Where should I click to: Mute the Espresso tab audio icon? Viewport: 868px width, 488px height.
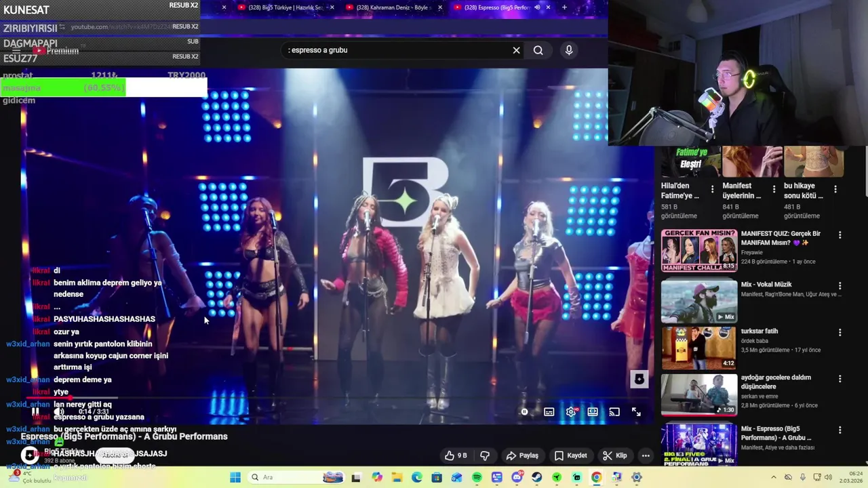tap(537, 7)
